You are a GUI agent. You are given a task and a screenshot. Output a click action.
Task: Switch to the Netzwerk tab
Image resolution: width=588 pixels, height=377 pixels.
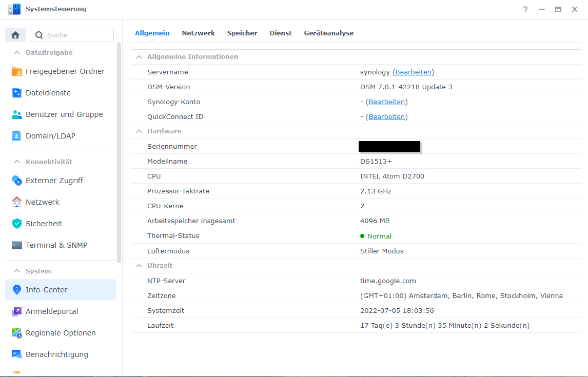click(199, 33)
